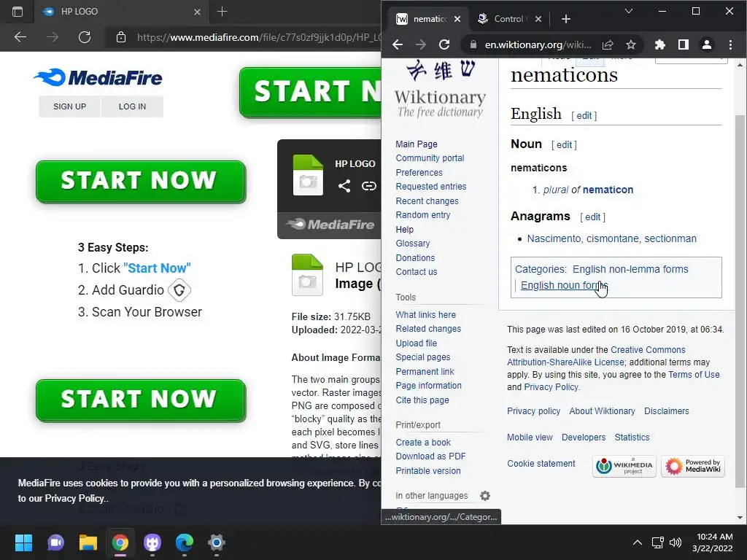
Task: Click the Chrome back arrow in Wiktionary window
Action: (x=398, y=44)
